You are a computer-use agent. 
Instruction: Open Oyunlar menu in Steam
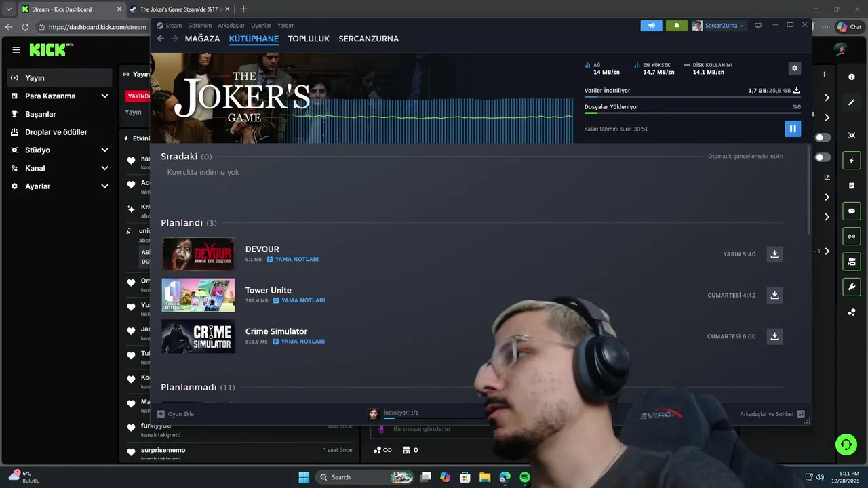point(261,26)
